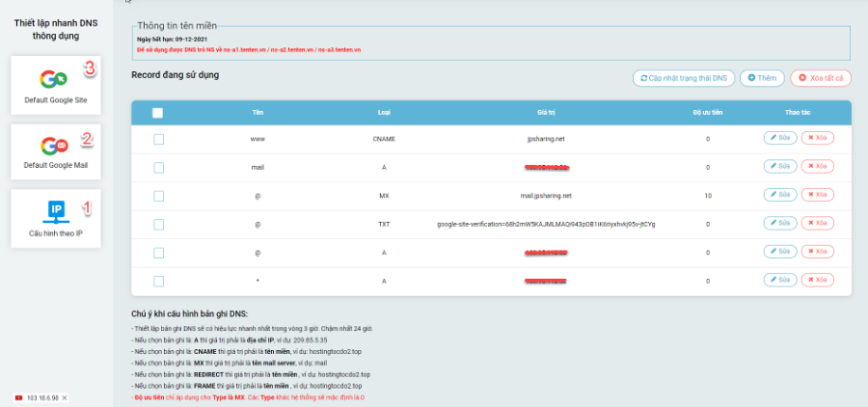Edit the www CNAME record with Sửa
The height and width of the screenshot is (407, 868).
780,138
